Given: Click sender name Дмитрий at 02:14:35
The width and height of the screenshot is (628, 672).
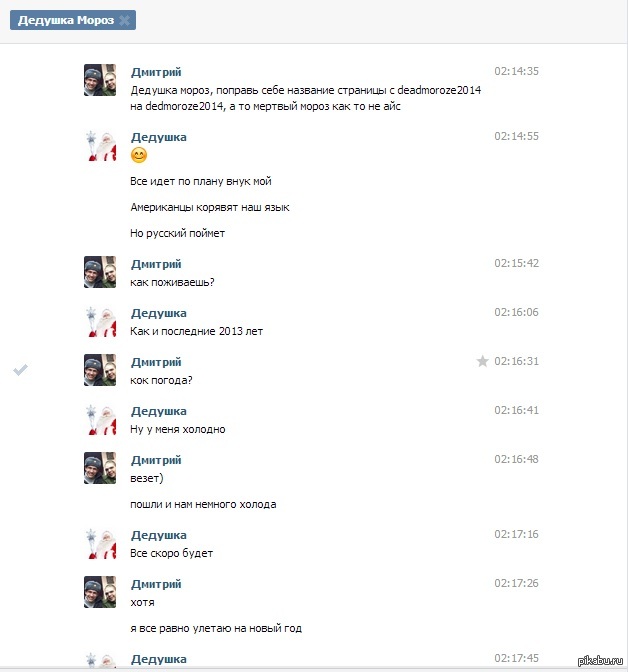Looking at the screenshot, I should (x=156, y=72).
